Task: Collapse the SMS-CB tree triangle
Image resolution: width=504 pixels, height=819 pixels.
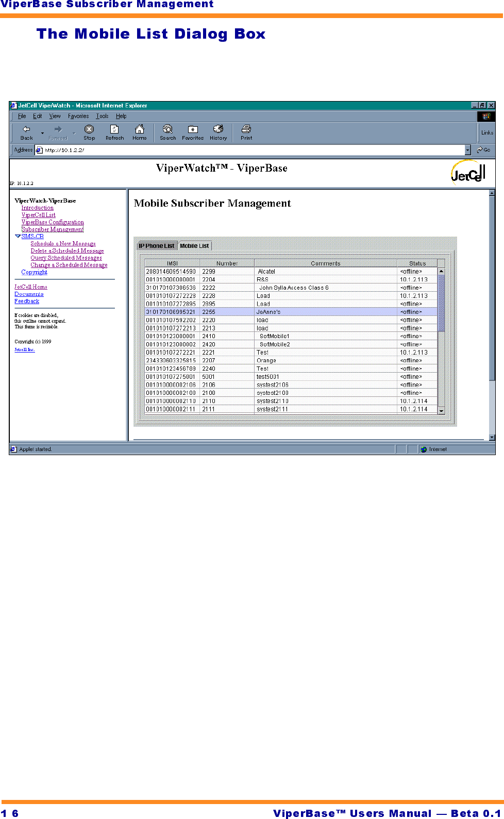Action: pos(18,236)
